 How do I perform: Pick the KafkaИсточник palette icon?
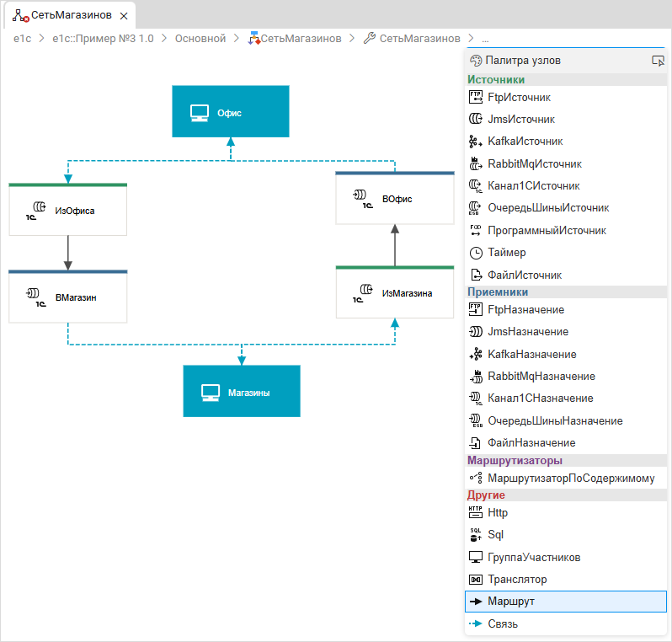click(x=475, y=142)
